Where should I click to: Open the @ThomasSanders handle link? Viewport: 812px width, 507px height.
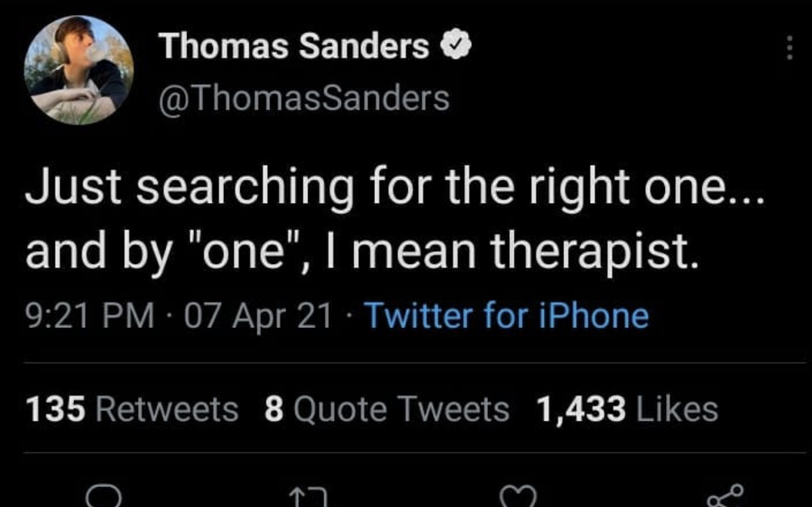click(304, 98)
